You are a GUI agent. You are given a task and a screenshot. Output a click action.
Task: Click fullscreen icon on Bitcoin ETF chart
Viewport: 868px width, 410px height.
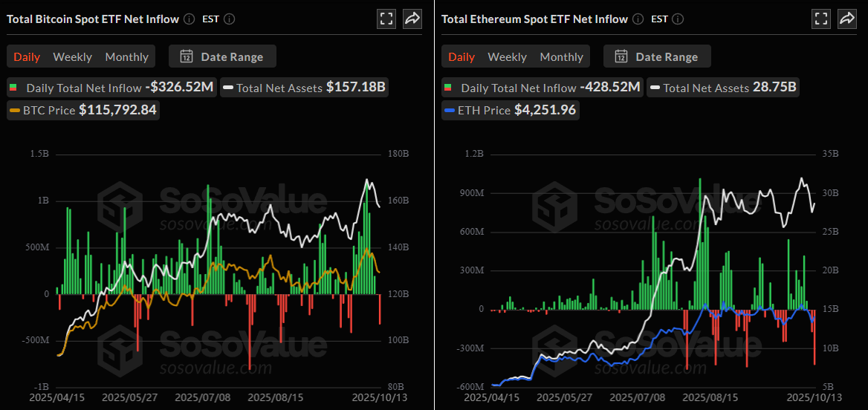pyautogui.click(x=386, y=19)
